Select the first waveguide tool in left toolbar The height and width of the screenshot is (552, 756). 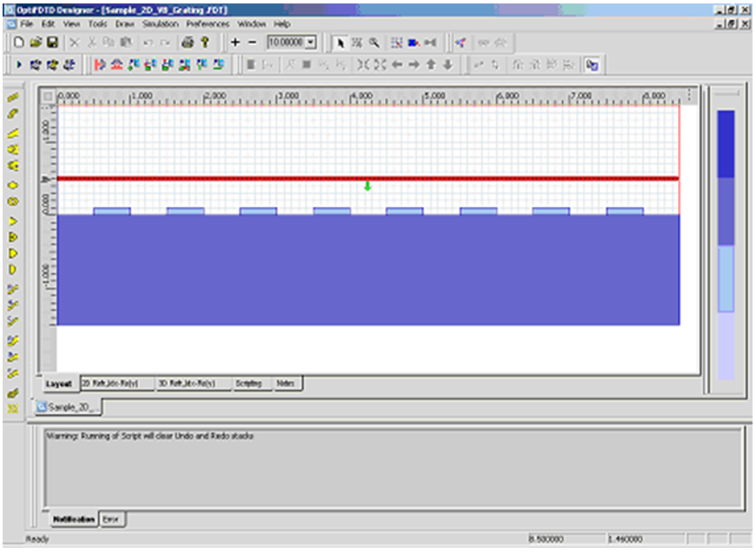[x=13, y=98]
